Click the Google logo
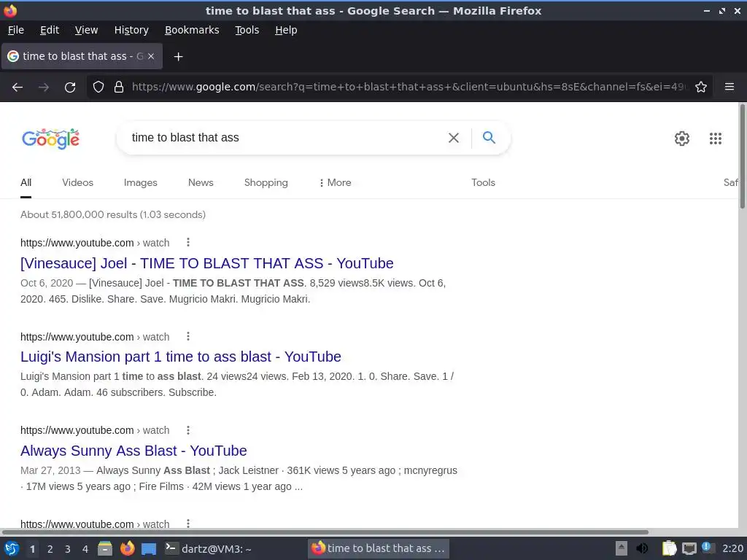This screenshot has width=747, height=560. pyautogui.click(x=50, y=139)
